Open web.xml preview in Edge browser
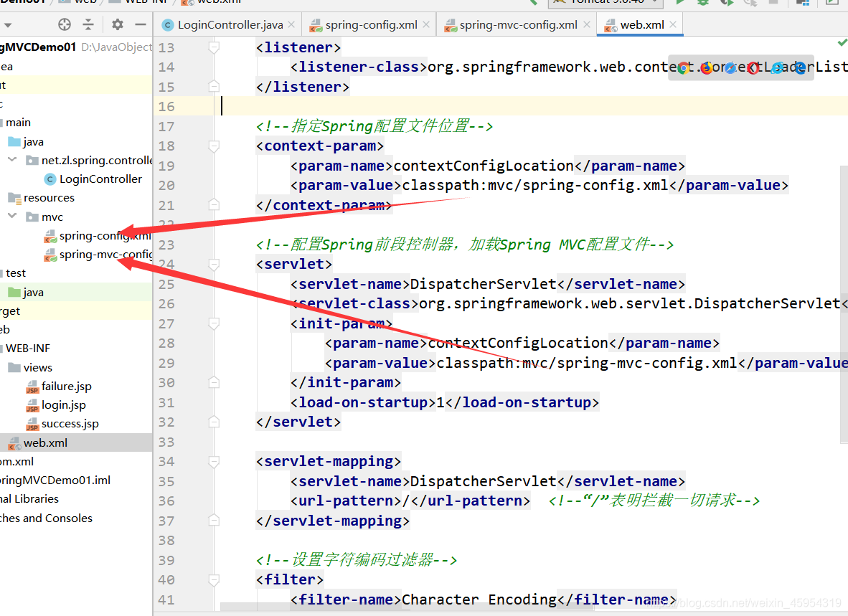This screenshot has height=616, width=848. [x=800, y=67]
